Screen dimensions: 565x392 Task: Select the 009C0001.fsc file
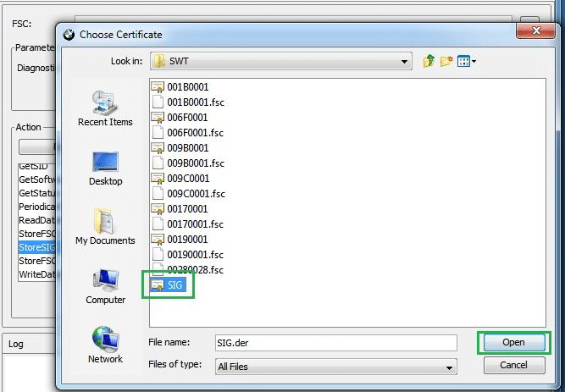[x=195, y=194]
